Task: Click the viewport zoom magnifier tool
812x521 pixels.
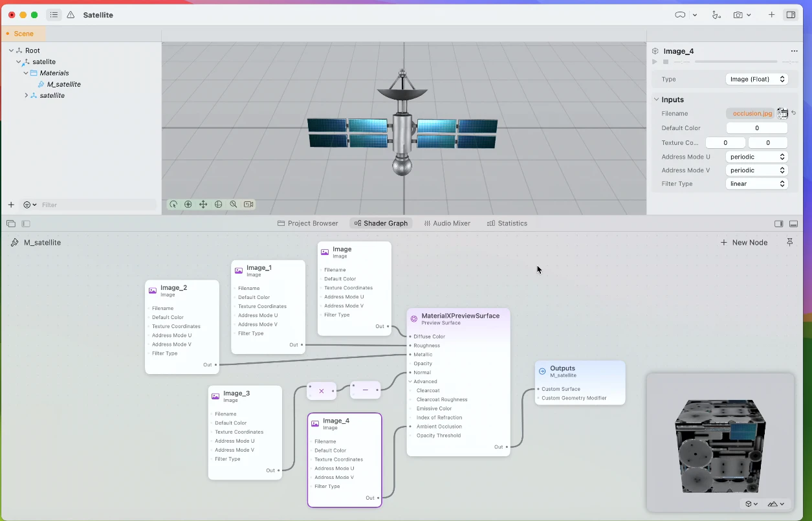Action: (x=234, y=205)
